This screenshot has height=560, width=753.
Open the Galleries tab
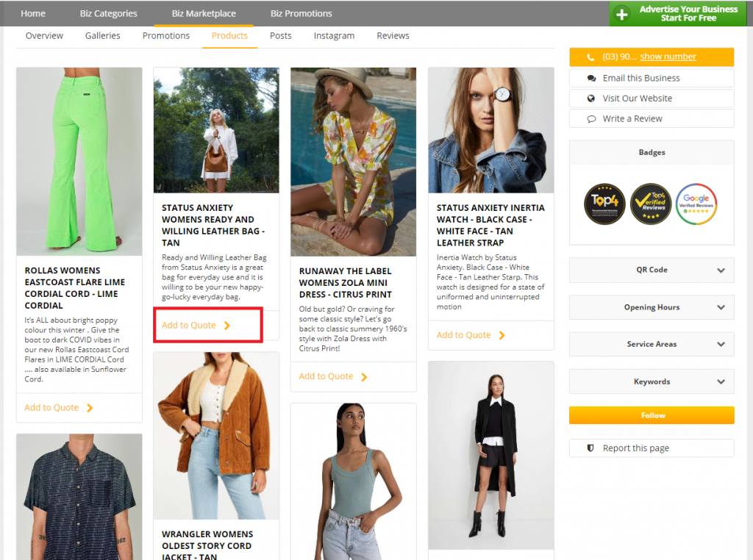102,36
